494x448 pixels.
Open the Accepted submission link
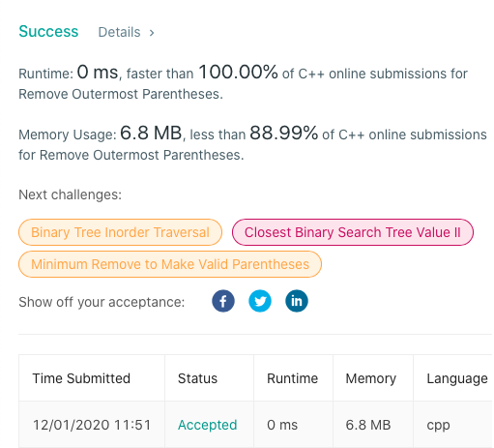[x=208, y=425]
